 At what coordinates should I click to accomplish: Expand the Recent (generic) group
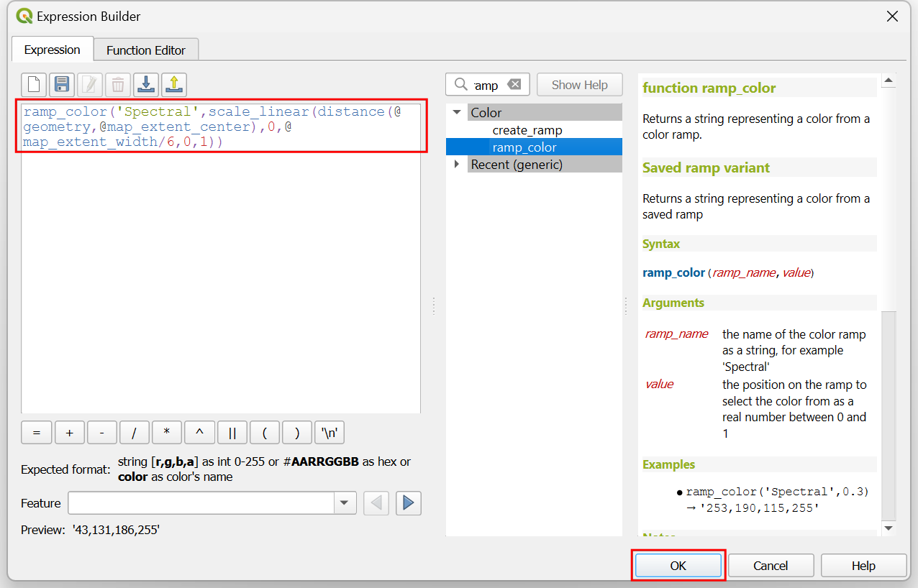pos(457,165)
